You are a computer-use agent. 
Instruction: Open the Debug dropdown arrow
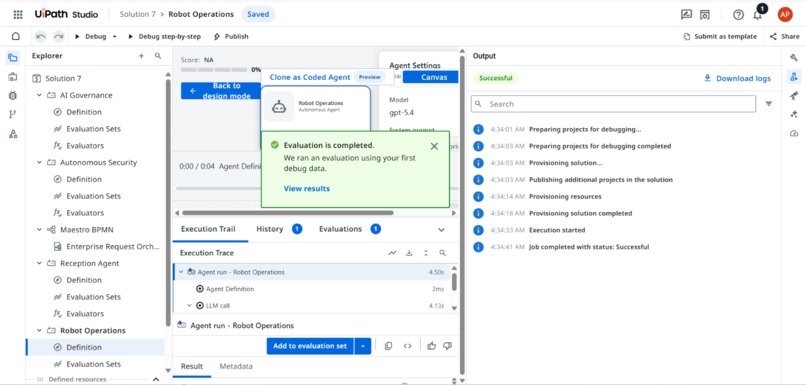pos(115,36)
